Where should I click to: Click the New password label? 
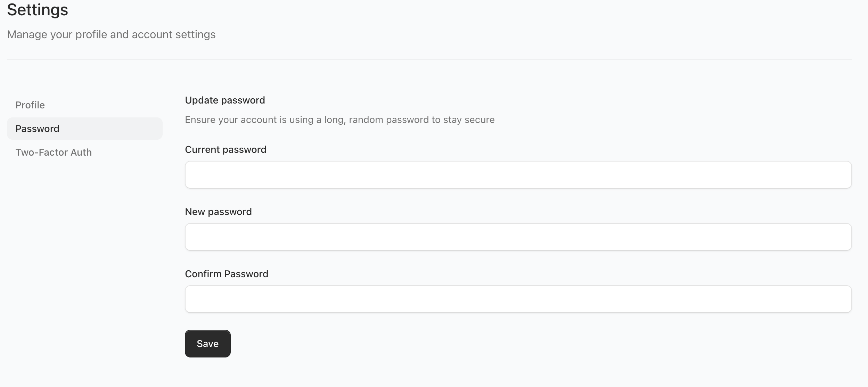219,211
